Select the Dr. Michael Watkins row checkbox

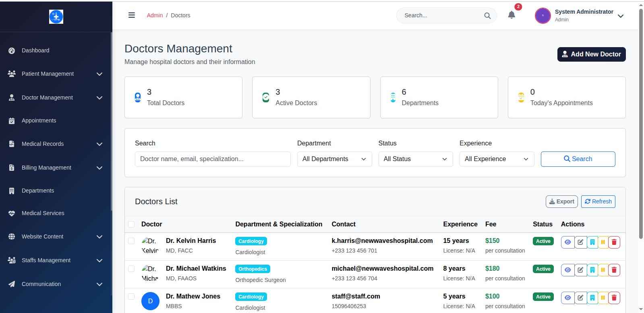coord(131,269)
